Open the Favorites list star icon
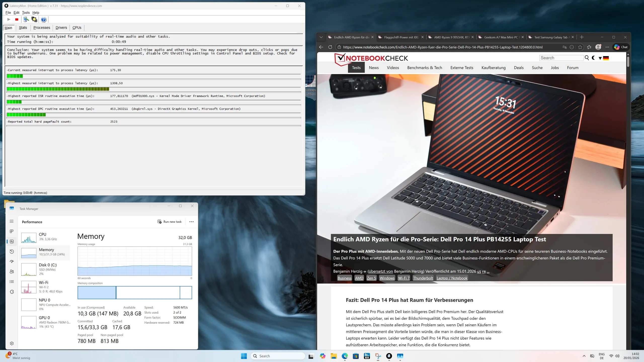Image resolution: width=644 pixels, height=362 pixels. [x=589, y=47]
